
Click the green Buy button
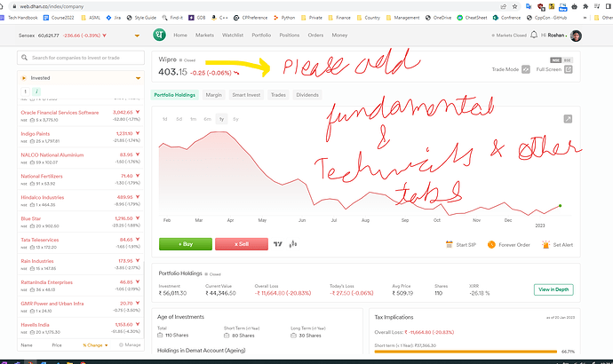[186, 244]
